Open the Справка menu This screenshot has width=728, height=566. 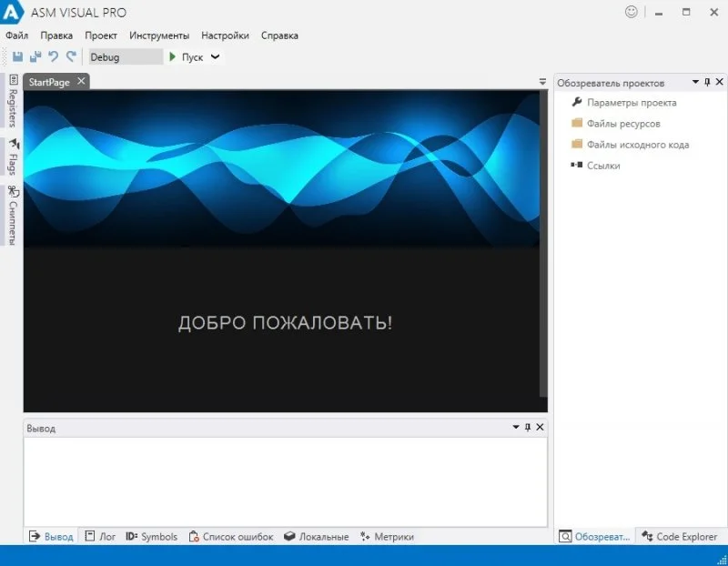(x=279, y=35)
